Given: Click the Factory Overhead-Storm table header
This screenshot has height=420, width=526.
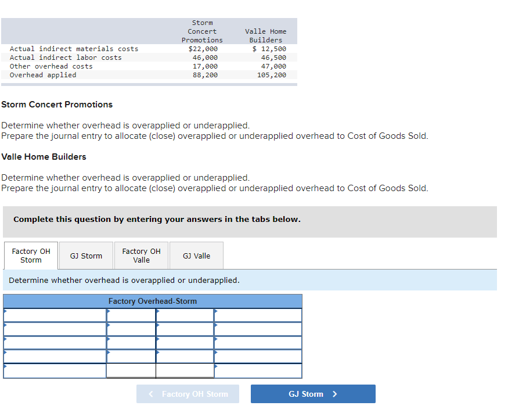Looking at the screenshot, I should (153, 301).
